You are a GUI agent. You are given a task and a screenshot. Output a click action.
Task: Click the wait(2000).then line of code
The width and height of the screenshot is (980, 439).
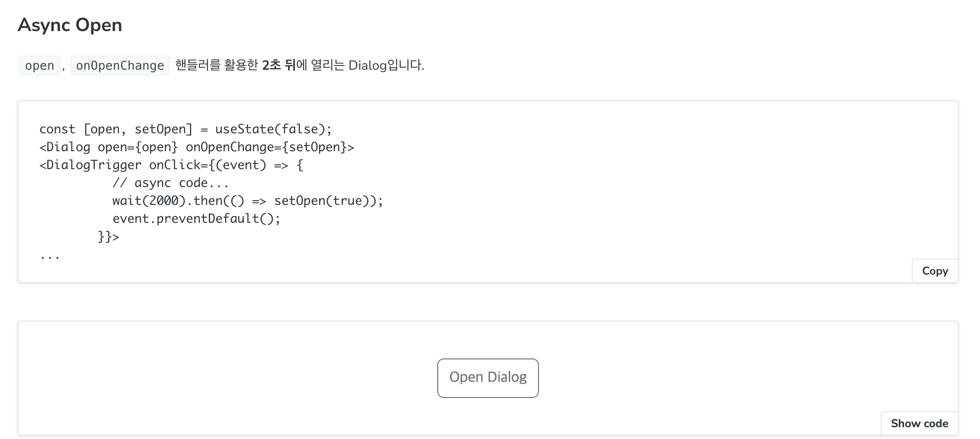pyautogui.click(x=247, y=200)
